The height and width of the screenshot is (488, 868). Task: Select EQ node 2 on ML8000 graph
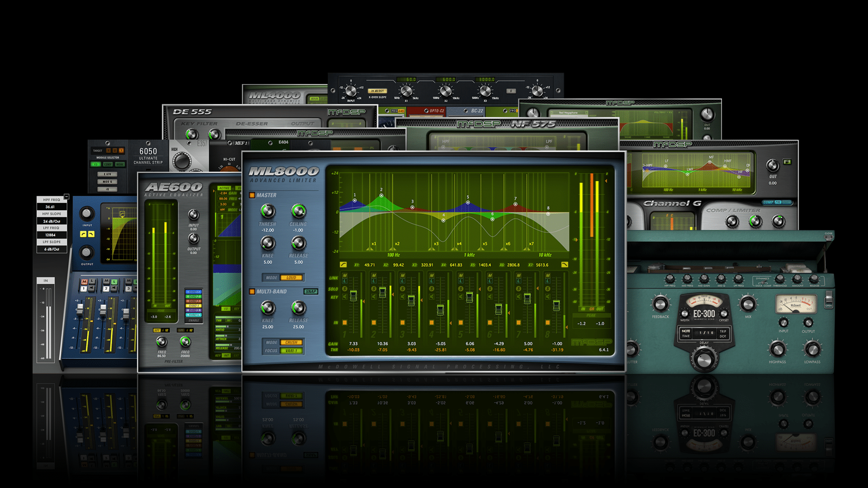[382, 196]
